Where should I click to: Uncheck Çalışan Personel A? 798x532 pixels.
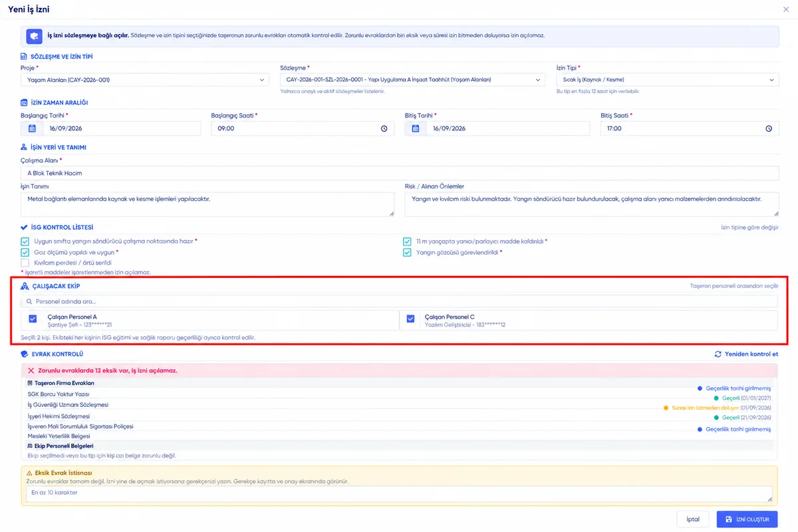pos(33,319)
